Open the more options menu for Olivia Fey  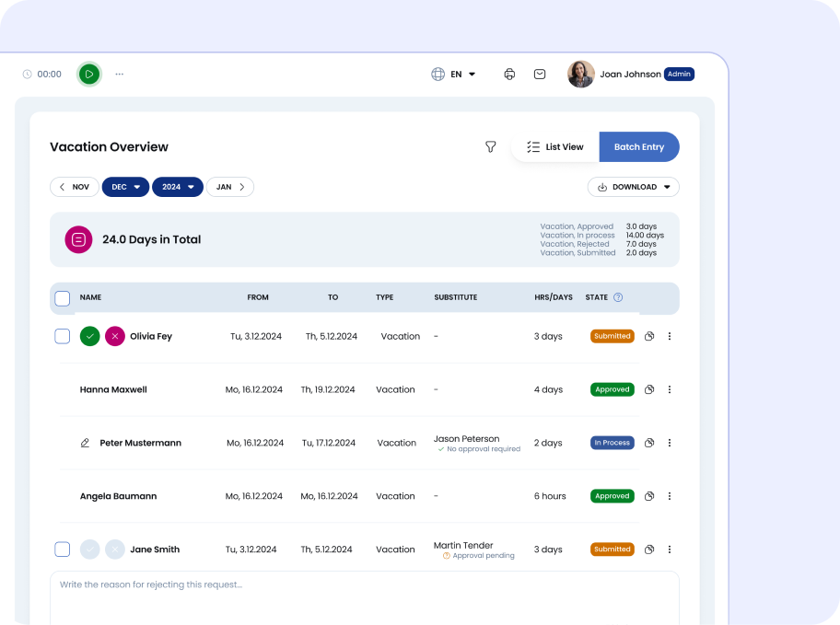coord(669,336)
